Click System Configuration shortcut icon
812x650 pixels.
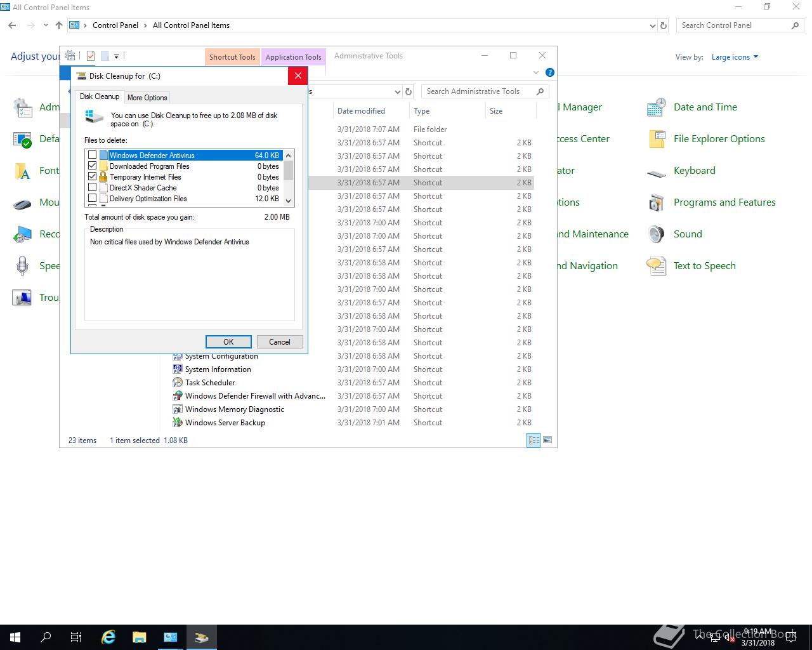[x=178, y=356]
